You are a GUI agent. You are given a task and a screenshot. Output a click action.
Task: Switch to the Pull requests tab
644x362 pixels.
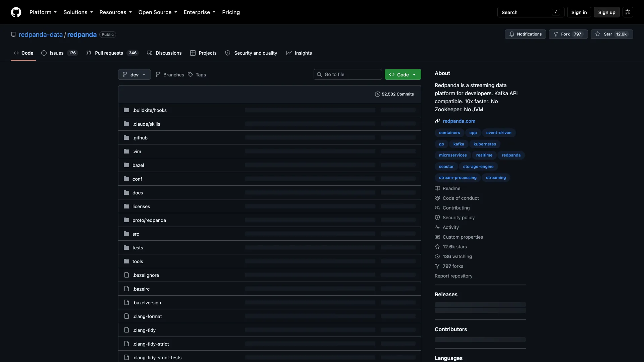pos(112,53)
